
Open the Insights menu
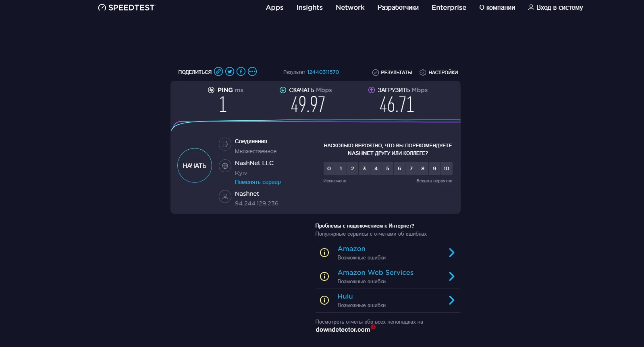pos(310,7)
